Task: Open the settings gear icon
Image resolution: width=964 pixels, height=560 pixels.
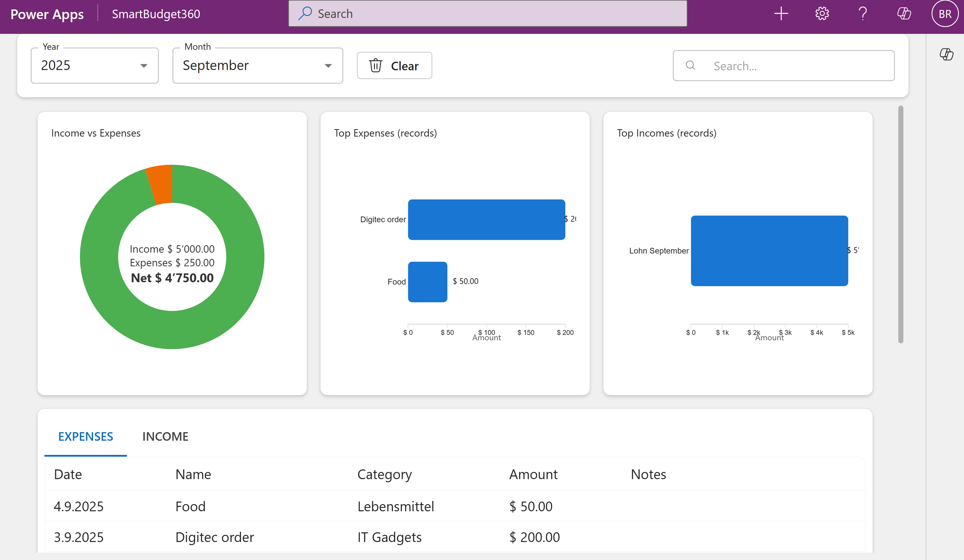Action: [x=822, y=14]
